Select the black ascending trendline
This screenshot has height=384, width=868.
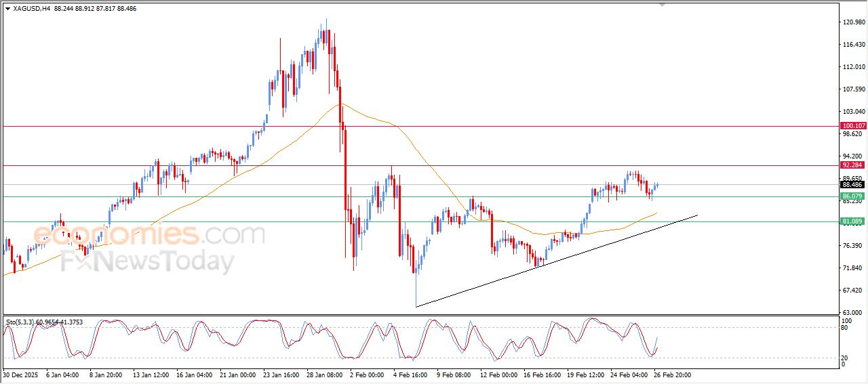[556, 261]
